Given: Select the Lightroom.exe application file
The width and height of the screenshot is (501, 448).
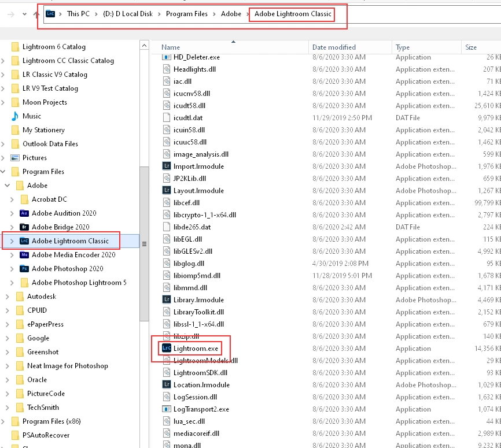Looking at the screenshot, I should click(196, 349).
